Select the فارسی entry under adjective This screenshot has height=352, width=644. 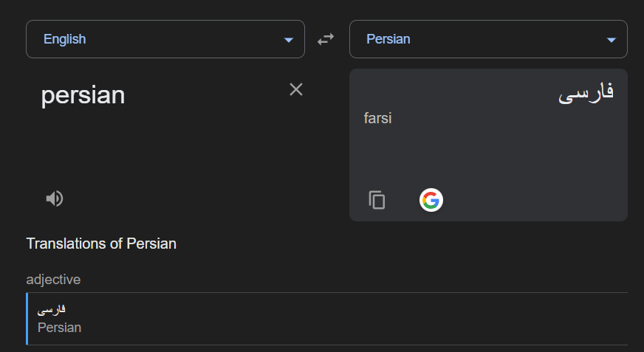[52, 309]
